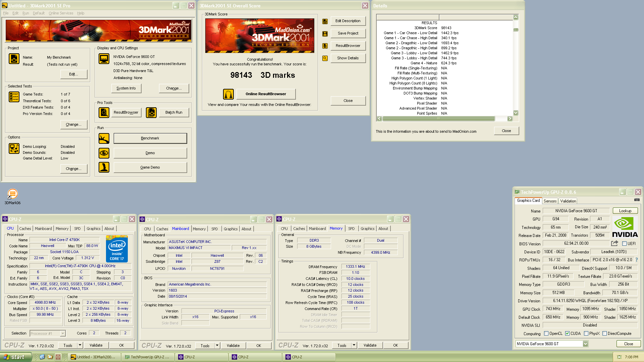This screenshot has width=644, height=362.
Task: Click the Demo eye icon
Action: coord(104,153)
